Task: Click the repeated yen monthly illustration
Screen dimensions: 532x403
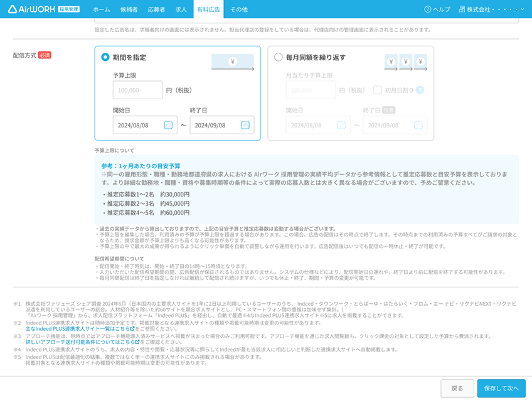Action: (x=405, y=62)
